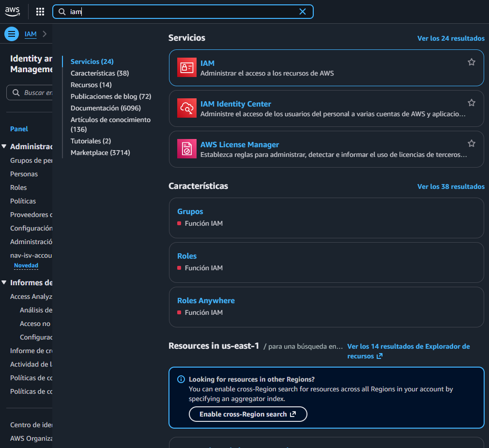Select Marketplace (3714) filter category
The image size is (489, 448).
pos(100,153)
